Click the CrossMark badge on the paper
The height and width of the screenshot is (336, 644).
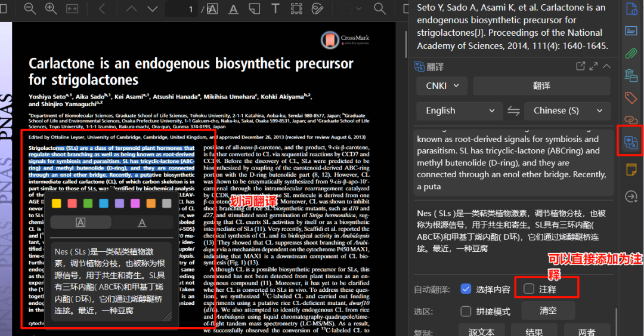tap(345, 40)
